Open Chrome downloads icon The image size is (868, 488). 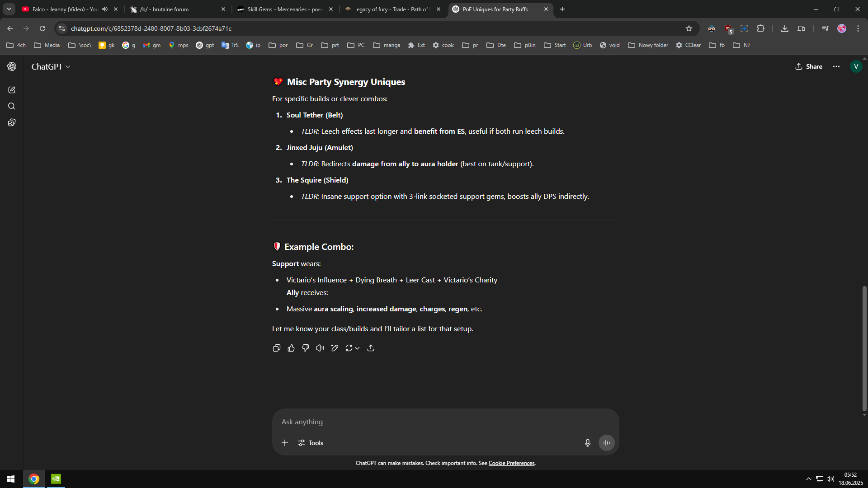(x=785, y=28)
